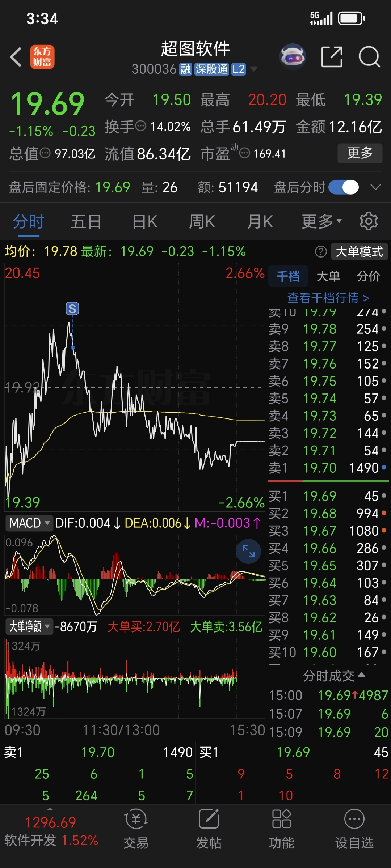Expand MACD chart with fullscreen icon
The image size is (391, 868).
point(248,551)
